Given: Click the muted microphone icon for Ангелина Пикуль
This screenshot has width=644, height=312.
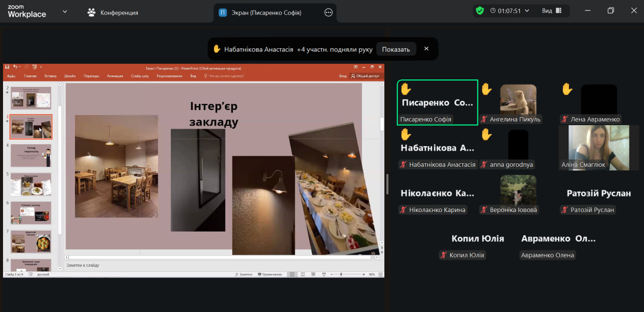Looking at the screenshot, I should click(485, 120).
